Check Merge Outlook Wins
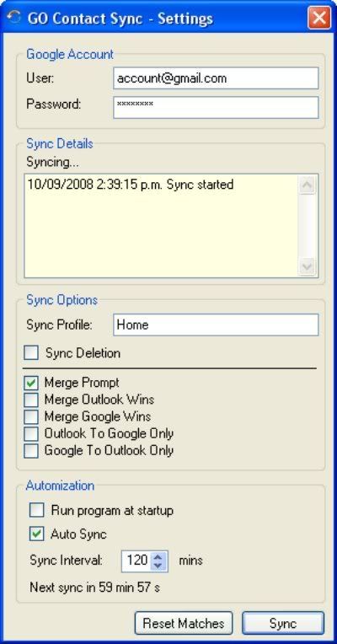 click(x=31, y=400)
